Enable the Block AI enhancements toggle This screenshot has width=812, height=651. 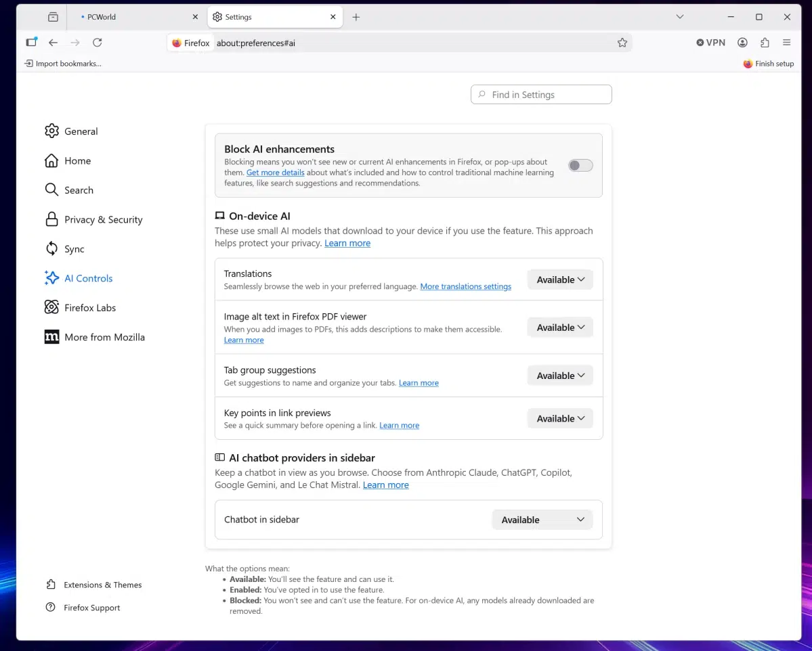coord(580,165)
